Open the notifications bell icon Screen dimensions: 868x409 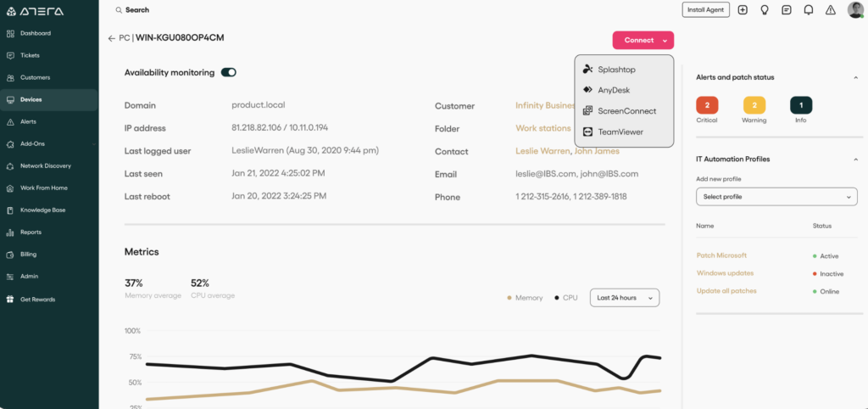808,10
